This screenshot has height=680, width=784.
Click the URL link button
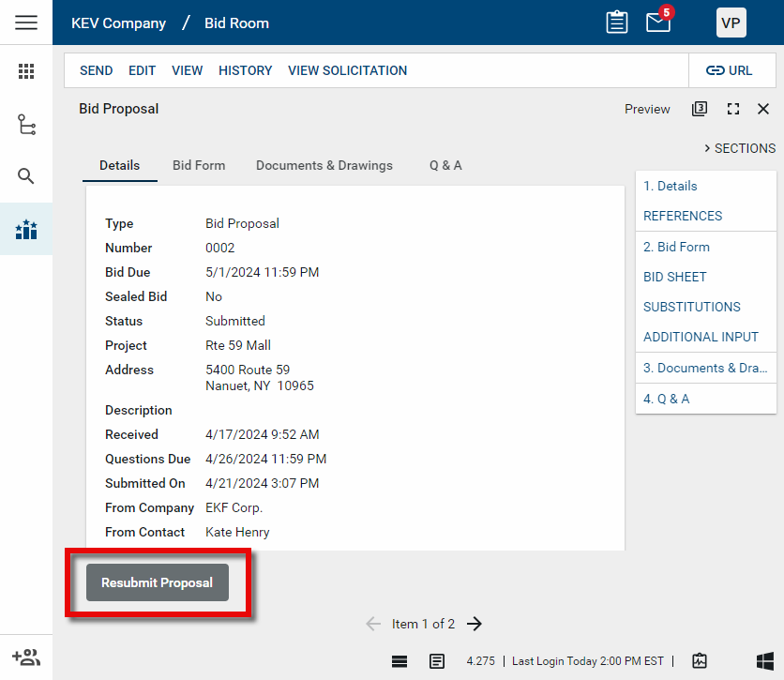pos(730,70)
